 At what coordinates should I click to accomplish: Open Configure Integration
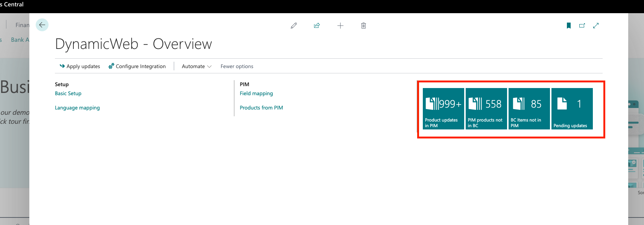(137, 66)
